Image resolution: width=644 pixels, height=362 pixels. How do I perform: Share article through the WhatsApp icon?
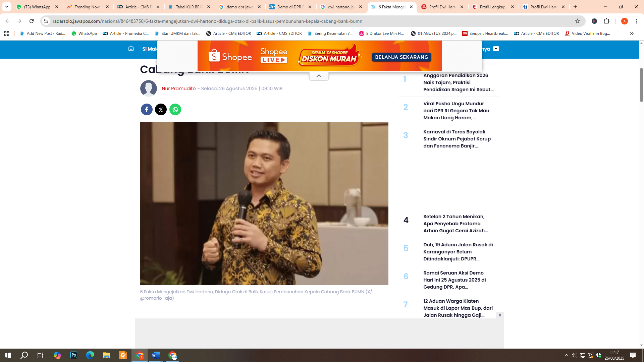pos(175,109)
